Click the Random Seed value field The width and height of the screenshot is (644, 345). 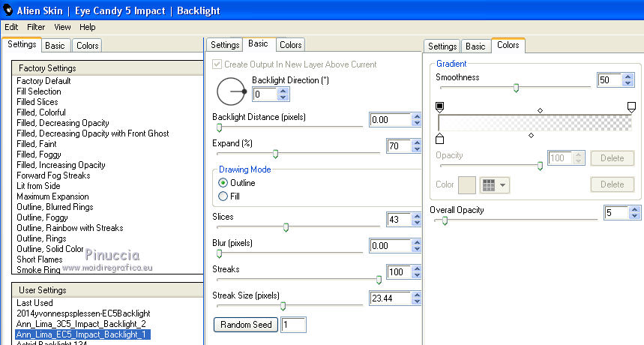293,325
